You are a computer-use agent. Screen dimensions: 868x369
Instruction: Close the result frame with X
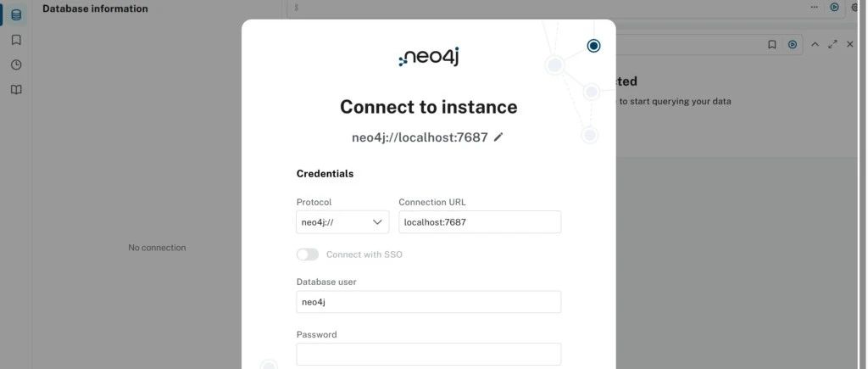pyautogui.click(x=850, y=44)
